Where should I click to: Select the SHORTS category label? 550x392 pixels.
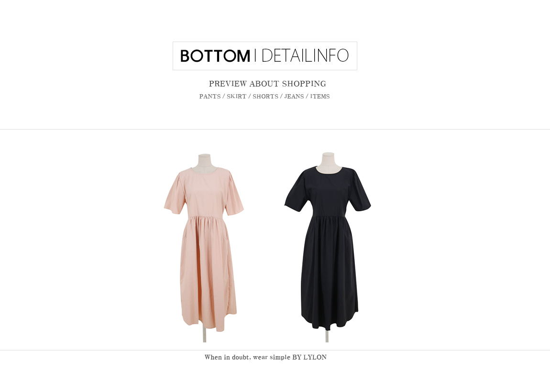click(265, 97)
